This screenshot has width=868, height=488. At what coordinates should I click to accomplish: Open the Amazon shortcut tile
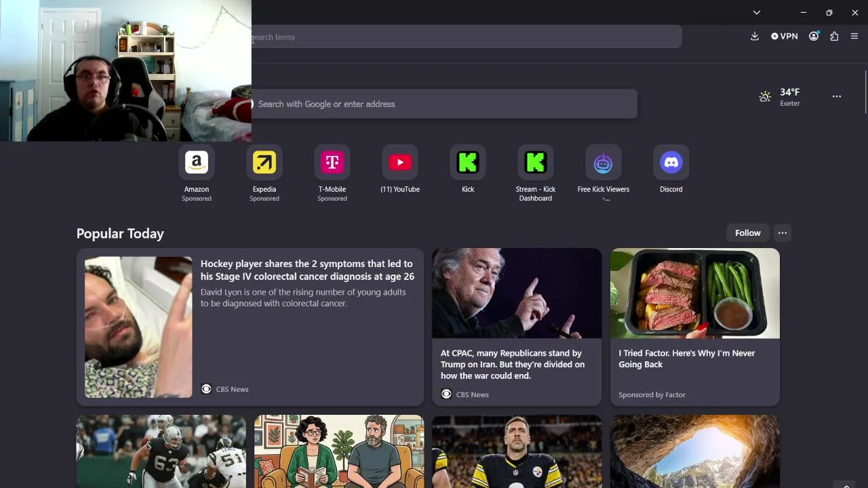coord(197,163)
